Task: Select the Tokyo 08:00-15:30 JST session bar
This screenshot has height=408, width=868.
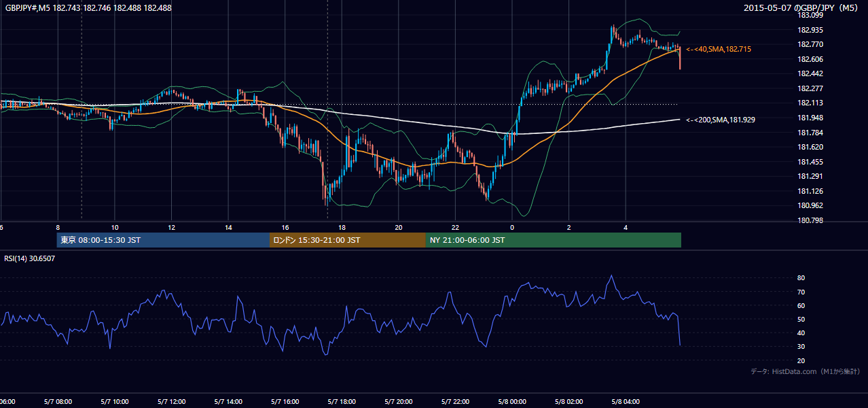Action: 163,240
